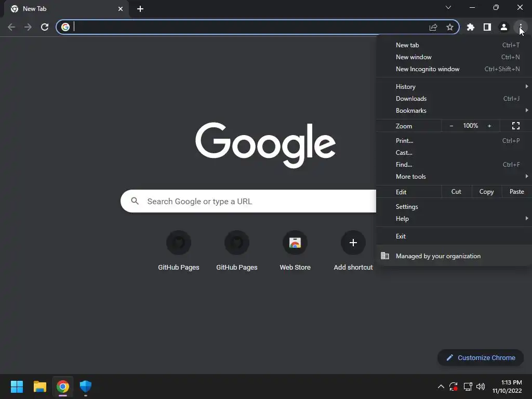Click Add shortcut plus icon
Image resolution: width=532 pixels, height=399 pixels.
tap(353, 243)
